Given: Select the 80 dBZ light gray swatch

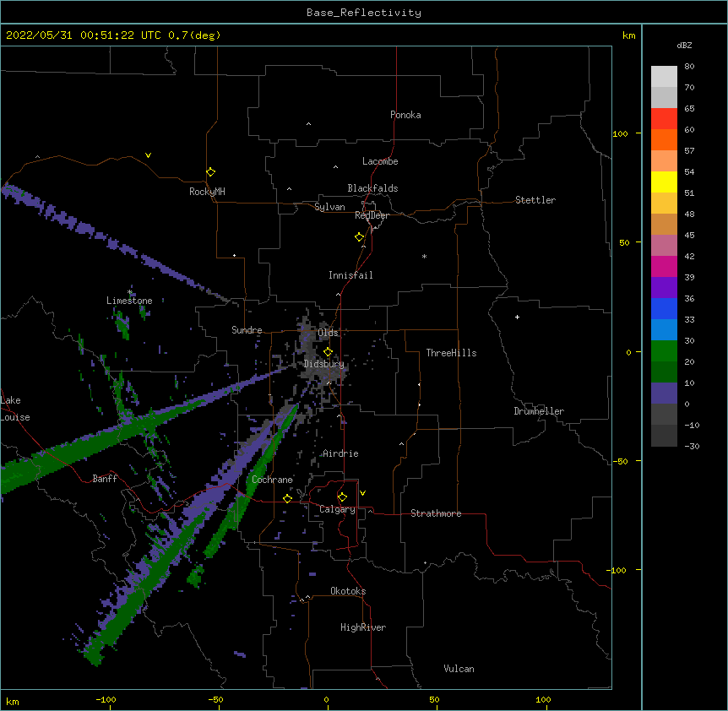Looking at the screenshot, I should tap(664, 77).
